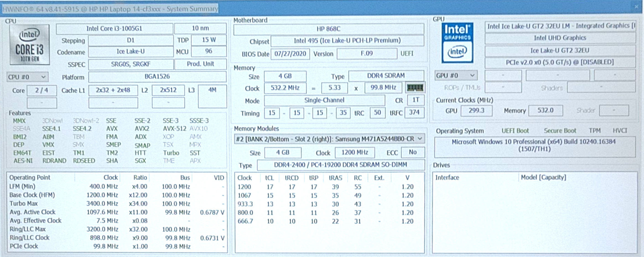
Task: Open the GPU #0 selector dropdown
Action: [456, 76]
